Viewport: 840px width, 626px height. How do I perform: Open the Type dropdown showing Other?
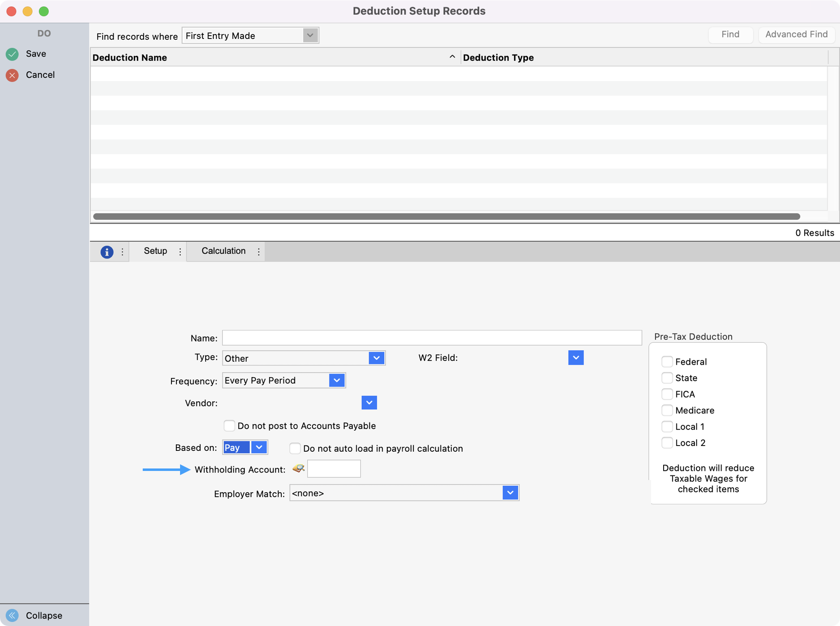point(376,358)
